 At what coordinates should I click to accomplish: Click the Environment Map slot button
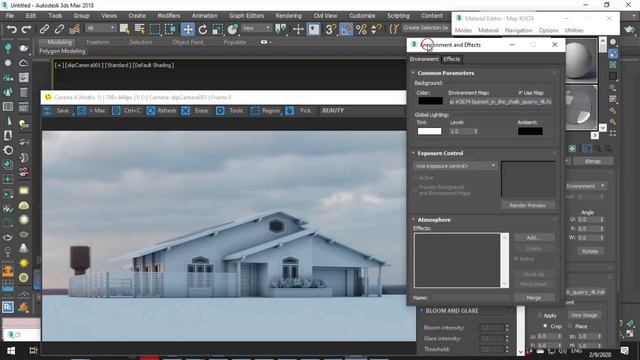[x=501, y=101]
